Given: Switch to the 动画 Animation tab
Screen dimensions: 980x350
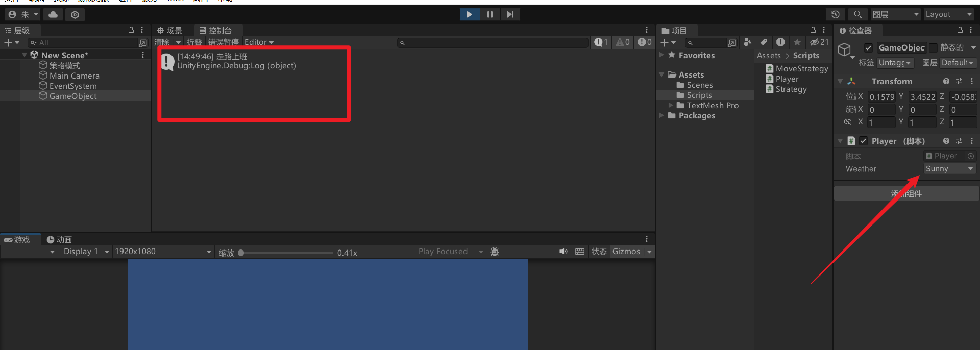Looking at the screenshot, I should pyautogui.click(x=59, y=240).
